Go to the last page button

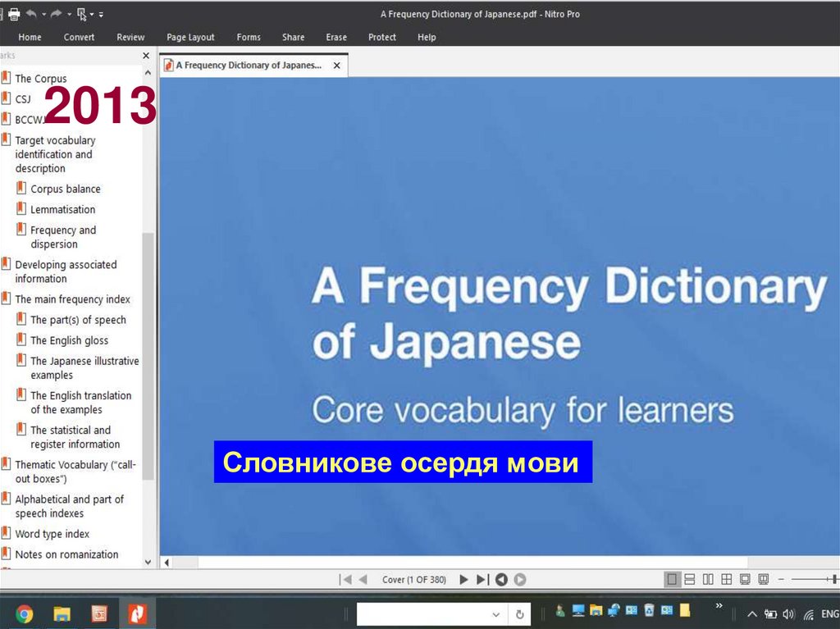[x=482, y=580]
